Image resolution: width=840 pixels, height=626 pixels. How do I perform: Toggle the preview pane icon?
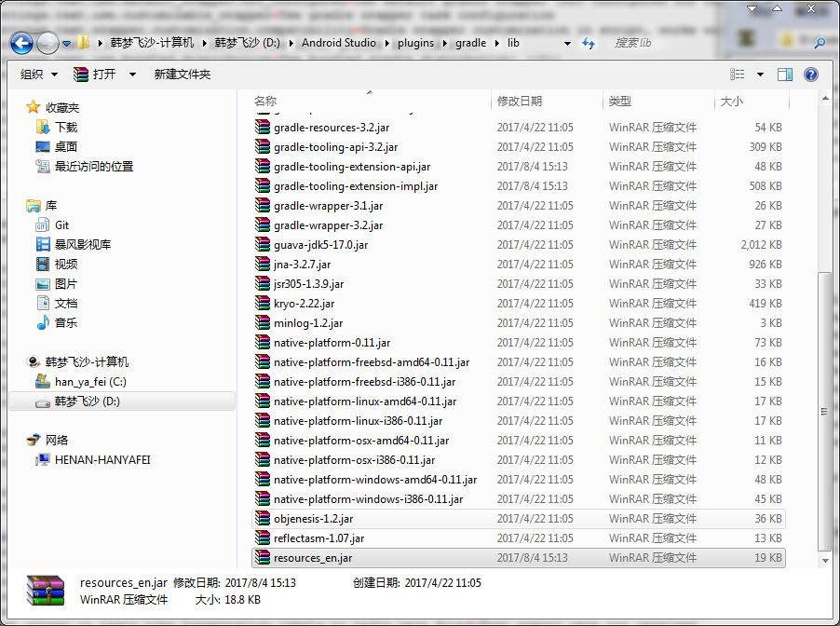tap(785, 75)
